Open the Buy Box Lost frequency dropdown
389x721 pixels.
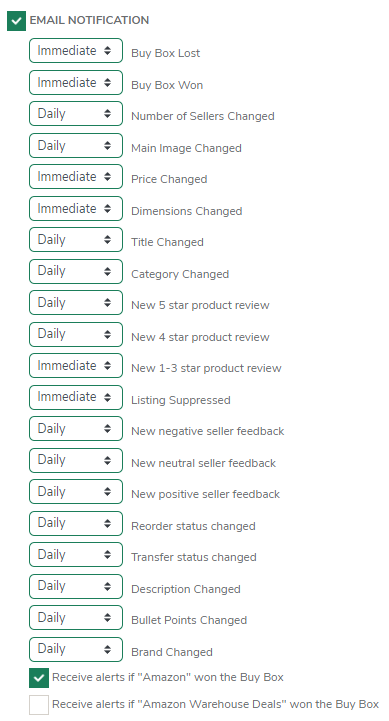[76, 51]
